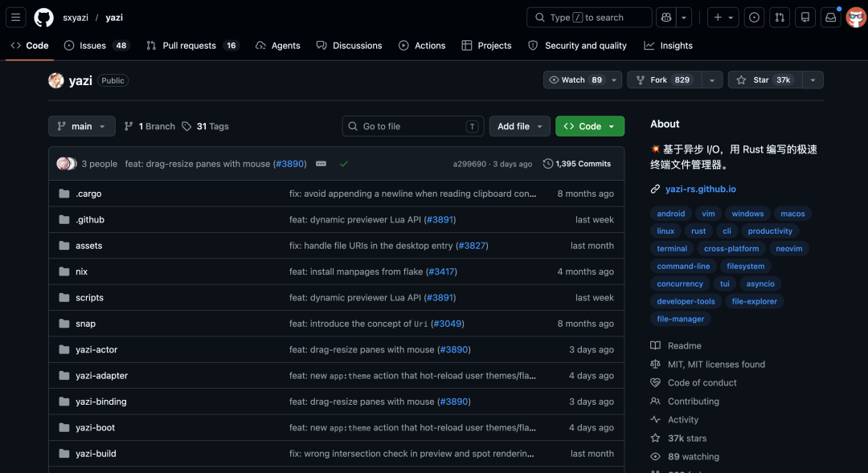Image resolution: width=868 pixels, height=473 pixels.
Task: Open the Star lists dropdown arrow
Action: tap(813, 80)
